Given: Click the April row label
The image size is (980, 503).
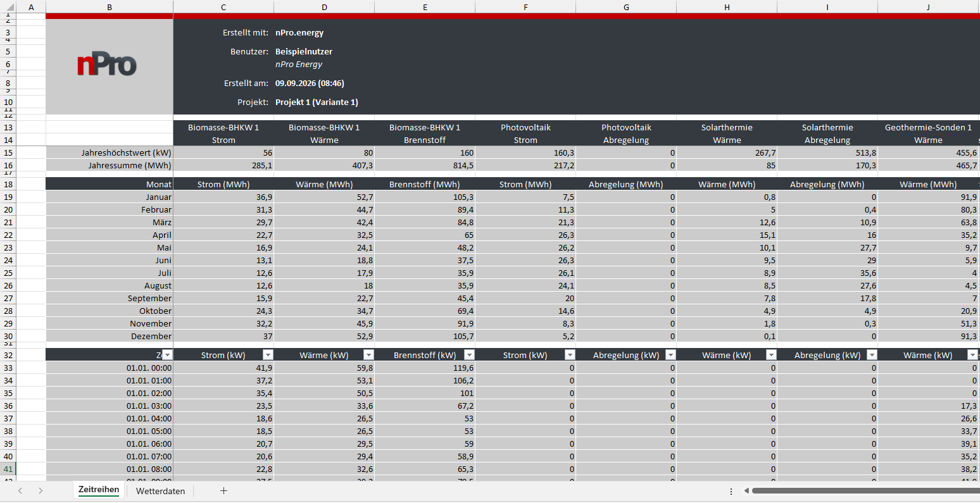Looking at the screenshot, I should point(110,235).
